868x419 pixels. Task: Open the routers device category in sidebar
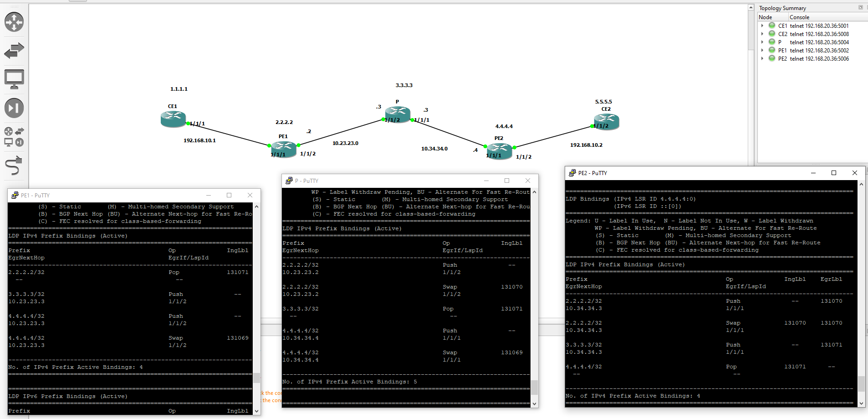click(x=14, y=22)
